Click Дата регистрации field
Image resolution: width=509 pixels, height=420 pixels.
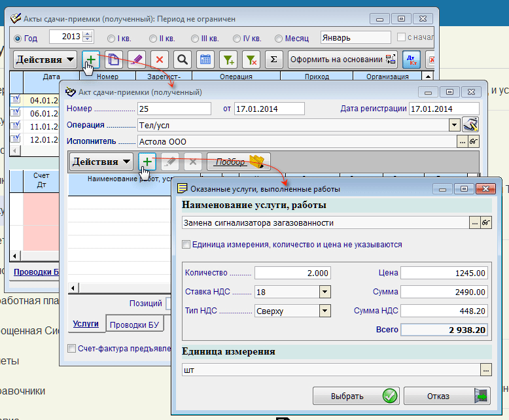(444, 109)
